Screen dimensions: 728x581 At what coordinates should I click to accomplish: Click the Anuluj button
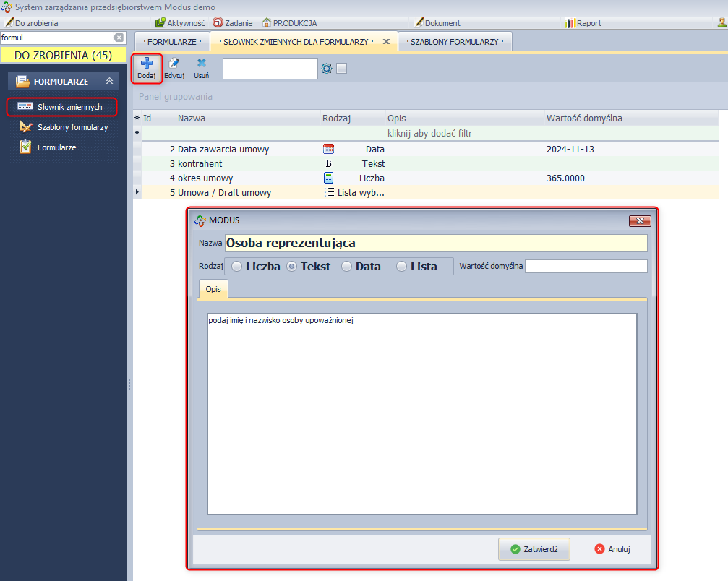coord(612,549)
